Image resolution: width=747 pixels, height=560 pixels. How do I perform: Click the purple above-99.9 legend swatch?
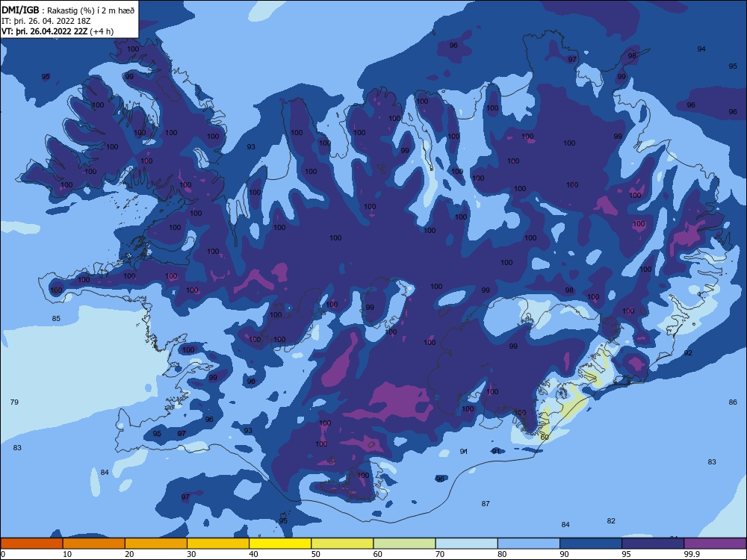[715, 544]
